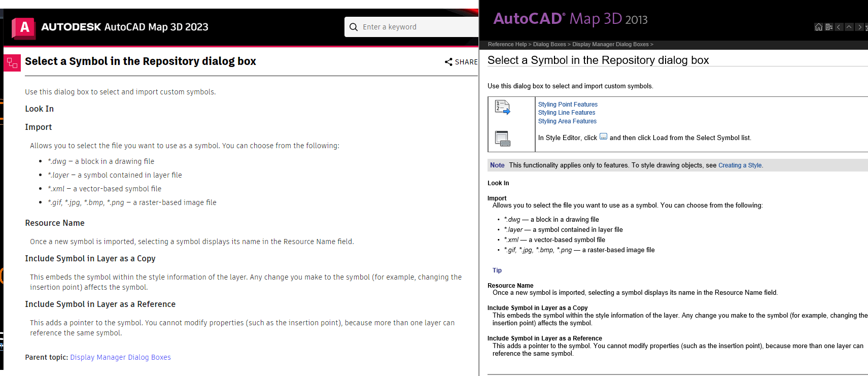Image resolution: width=868 pixels, height=376 pixels.
Task: Toggle the table of contents sync icon
Action: click(829, 27)
